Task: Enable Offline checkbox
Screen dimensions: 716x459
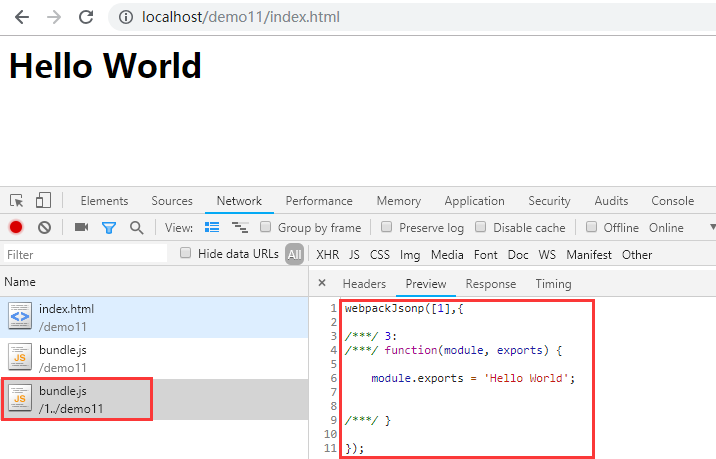Action: 591,227
